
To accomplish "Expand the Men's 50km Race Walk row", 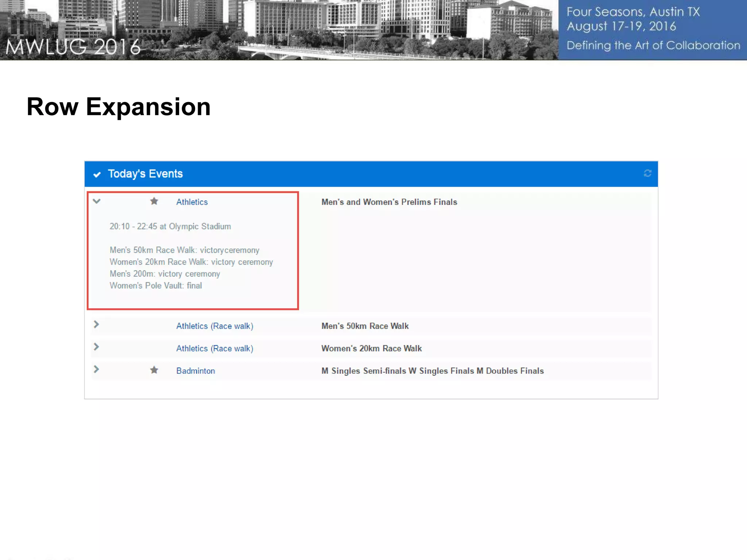I will pos(96,324).
